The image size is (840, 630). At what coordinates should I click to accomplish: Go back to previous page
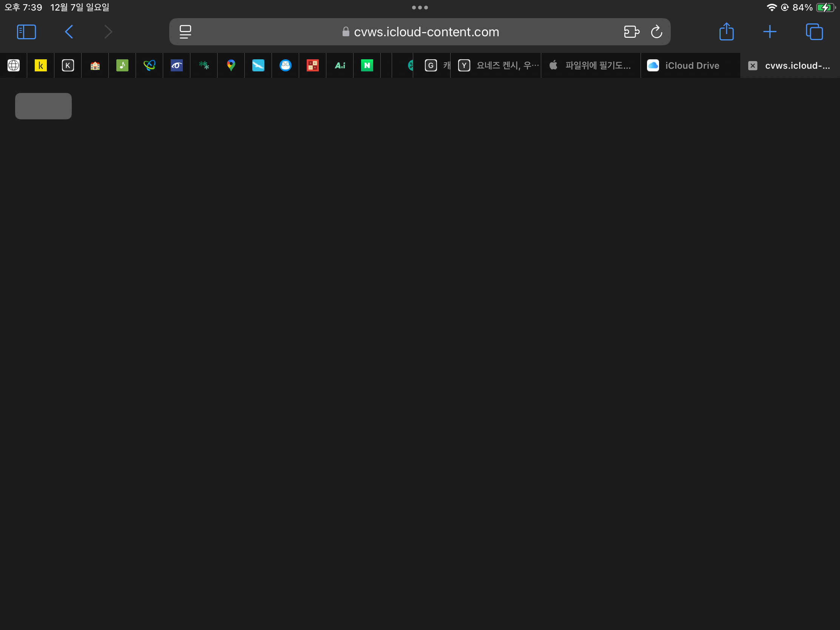click(69, 32)
